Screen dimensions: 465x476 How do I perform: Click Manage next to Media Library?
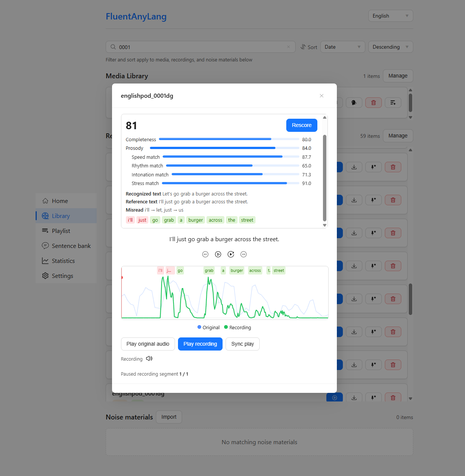point(398,76)
